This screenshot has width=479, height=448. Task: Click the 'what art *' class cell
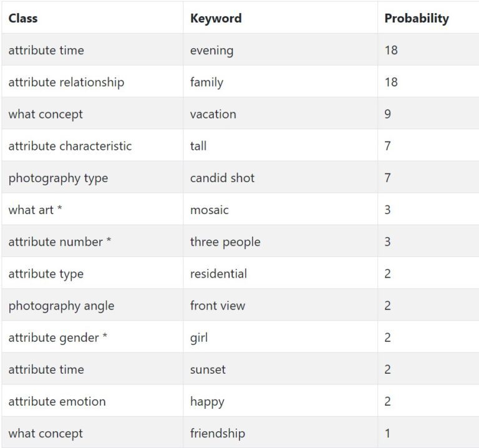pos(92,209)
